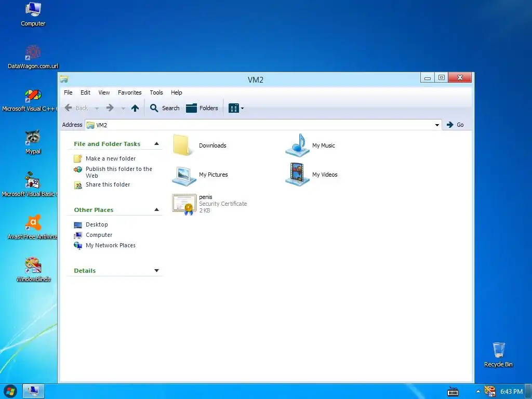Open Forward history dropdown arrow
This screenshot has width=532, height=399.
[x=123, y=108]
